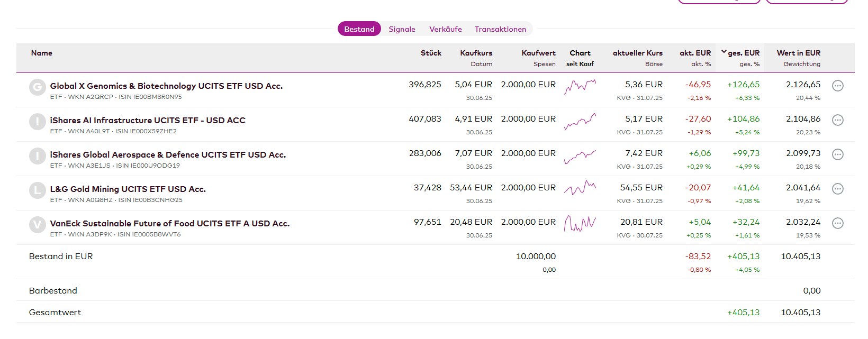Select the Bestand tab
Screen dimensions: 868x339
click(x=359, y=29)
